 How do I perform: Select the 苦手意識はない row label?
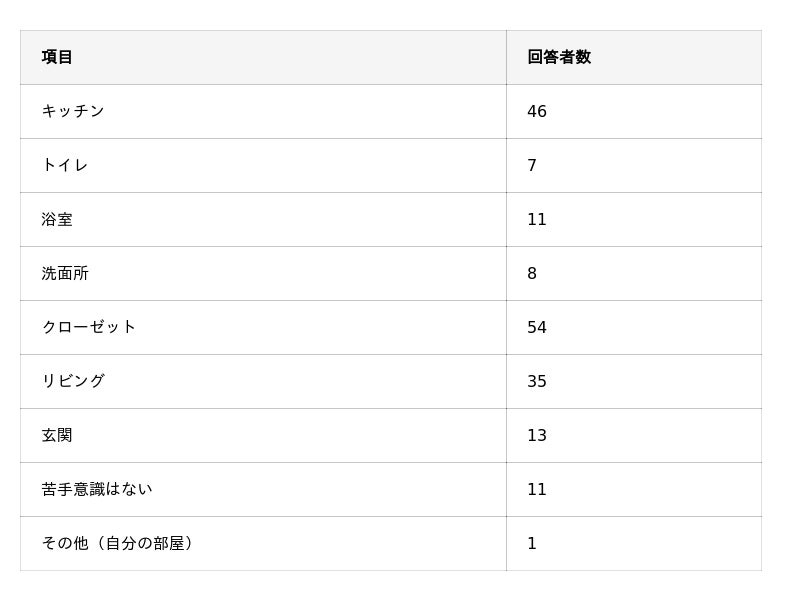97,489
